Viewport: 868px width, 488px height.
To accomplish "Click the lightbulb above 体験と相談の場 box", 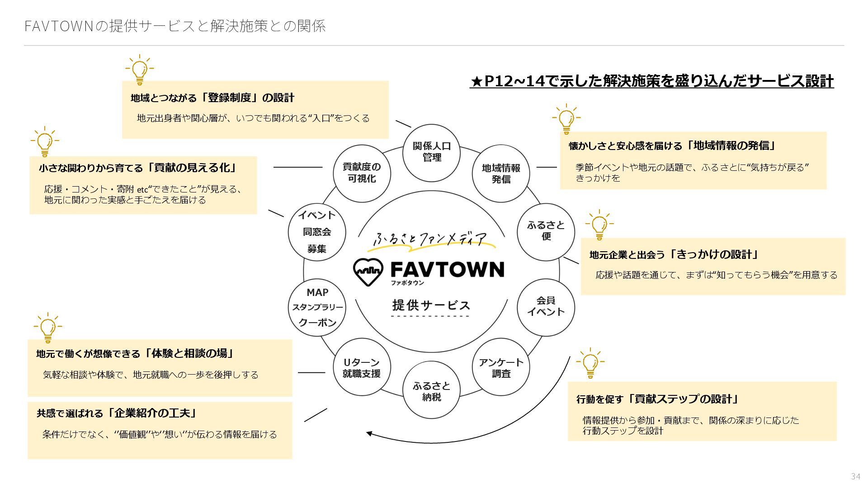I will click(x=47, y=328).
